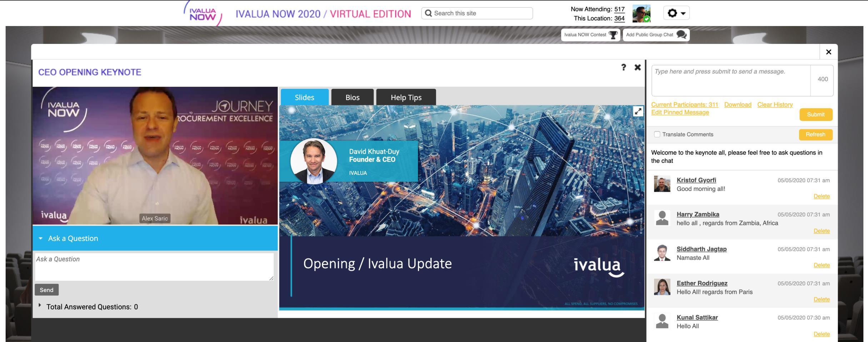
Task: Open the settings gear menu
Action: (x=676, y=13)
